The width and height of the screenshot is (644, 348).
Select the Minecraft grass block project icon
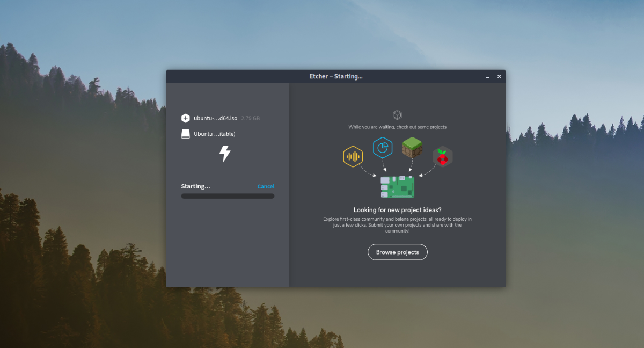[412, 148]
